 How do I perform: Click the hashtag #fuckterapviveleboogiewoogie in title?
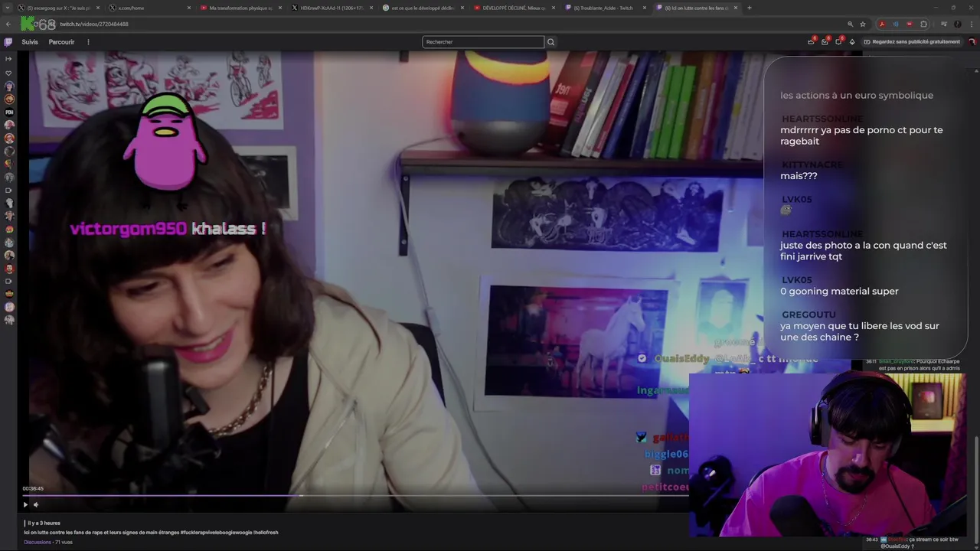(217, 533)
